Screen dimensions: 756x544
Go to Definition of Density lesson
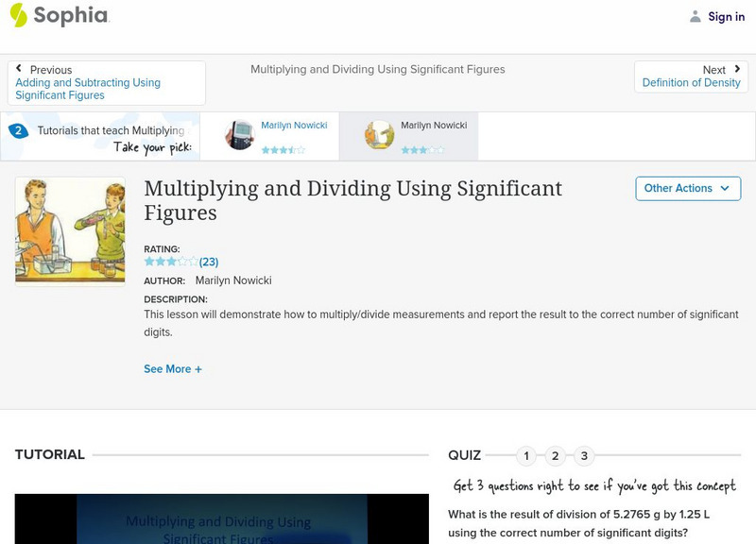point(692,81)
